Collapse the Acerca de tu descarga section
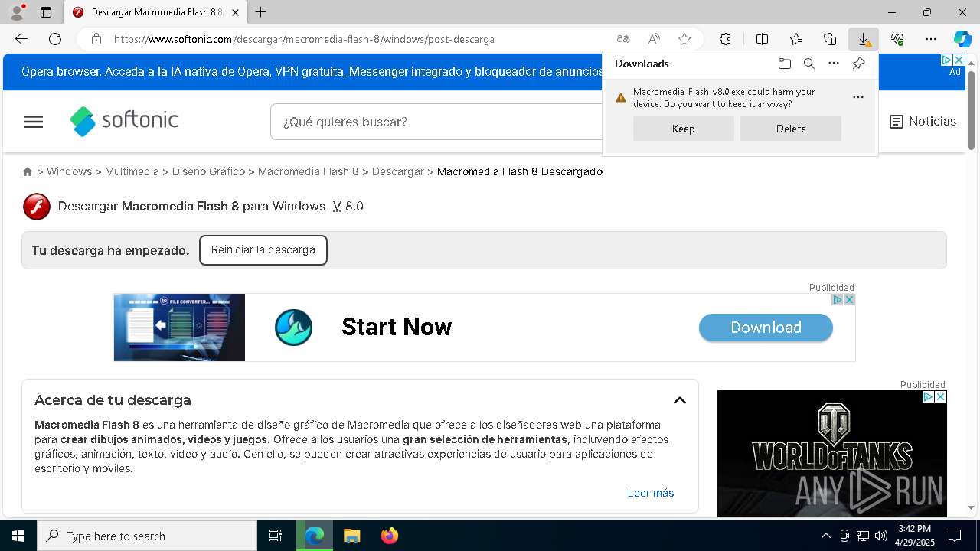The image size is (980, 551). [x=680, y=400]
